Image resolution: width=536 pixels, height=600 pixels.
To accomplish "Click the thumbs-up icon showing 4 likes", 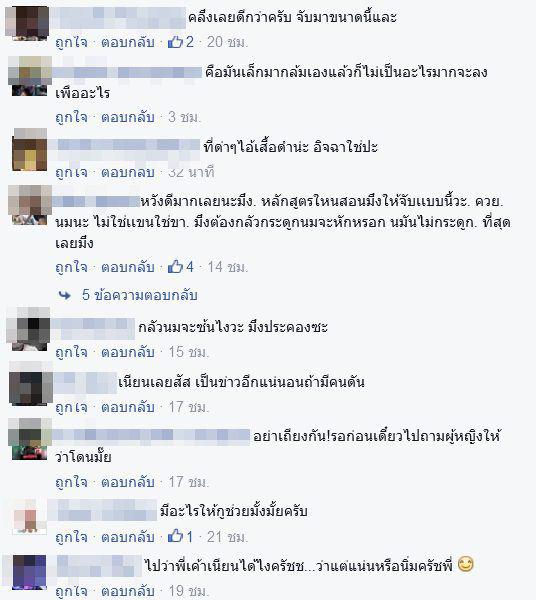I will click(x=176, y=266).
